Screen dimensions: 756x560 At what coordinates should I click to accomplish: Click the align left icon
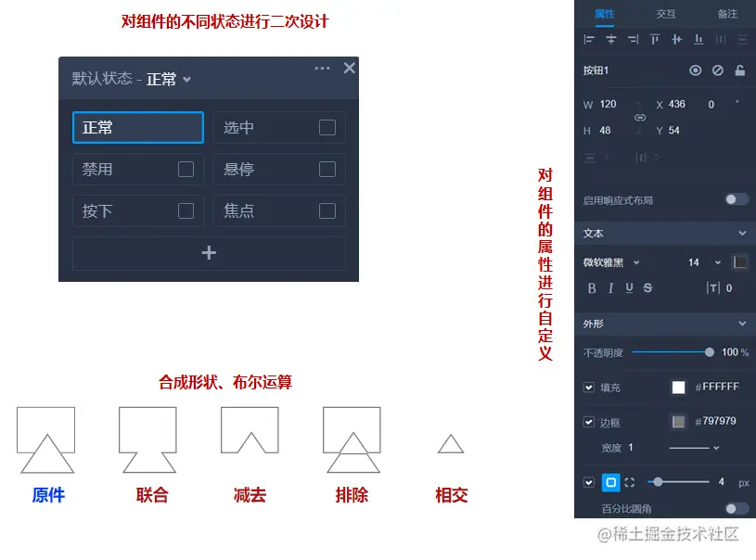(x=589, y=40)
